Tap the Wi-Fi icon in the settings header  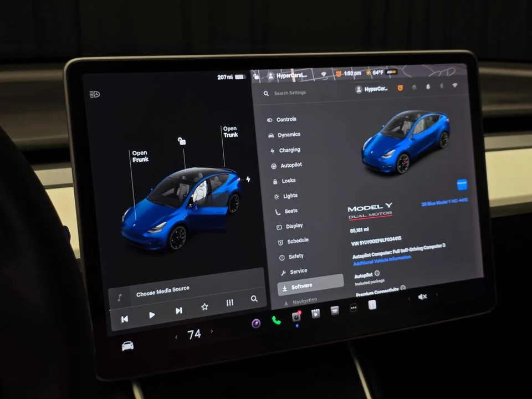click(455, 85)
